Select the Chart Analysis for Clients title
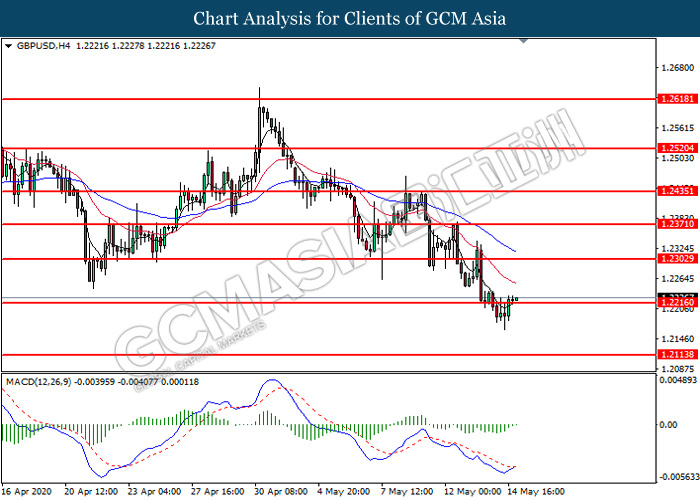This screenshot has height=500, width=700. tap(350, 18)
